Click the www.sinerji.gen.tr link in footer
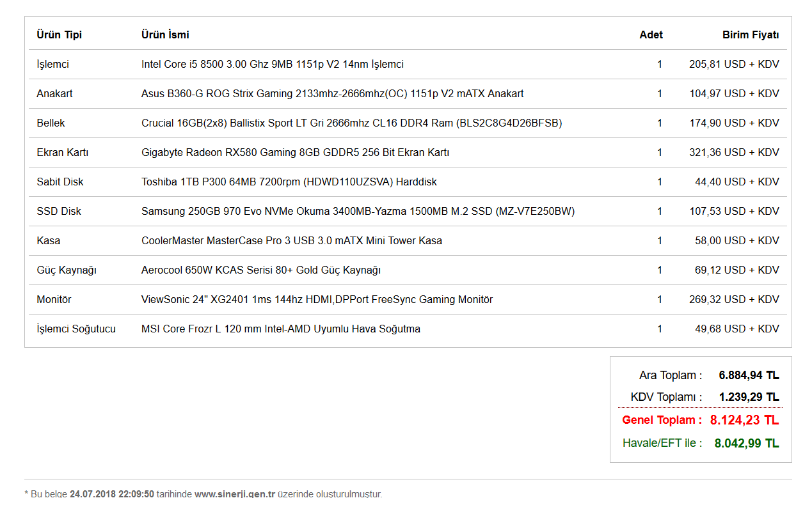 pyautogui.click(x=235, y=494)
